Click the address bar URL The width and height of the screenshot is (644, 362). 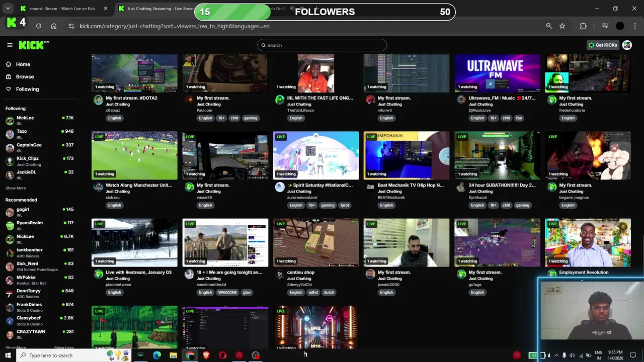click(174, 26)
